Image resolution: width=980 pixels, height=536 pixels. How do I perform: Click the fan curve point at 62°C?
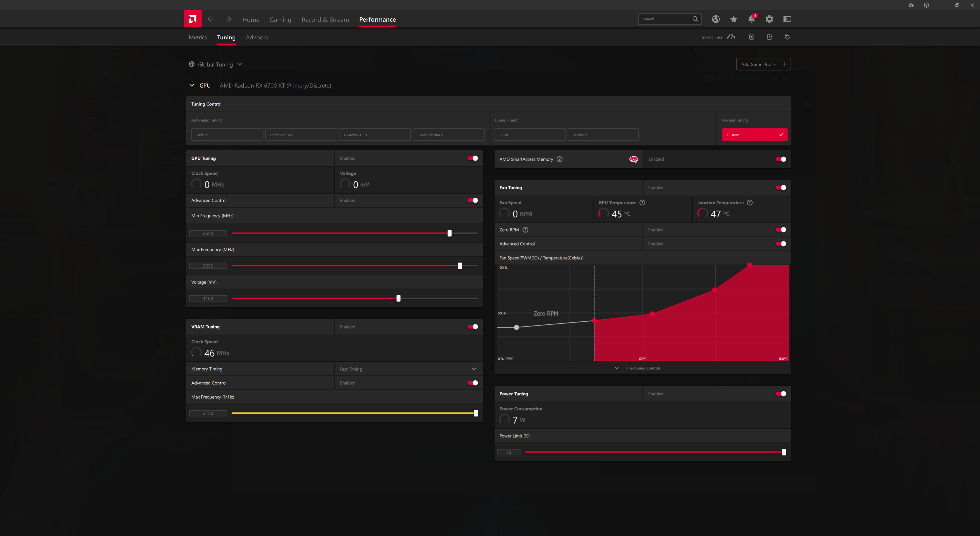click(x=653, y=314)
